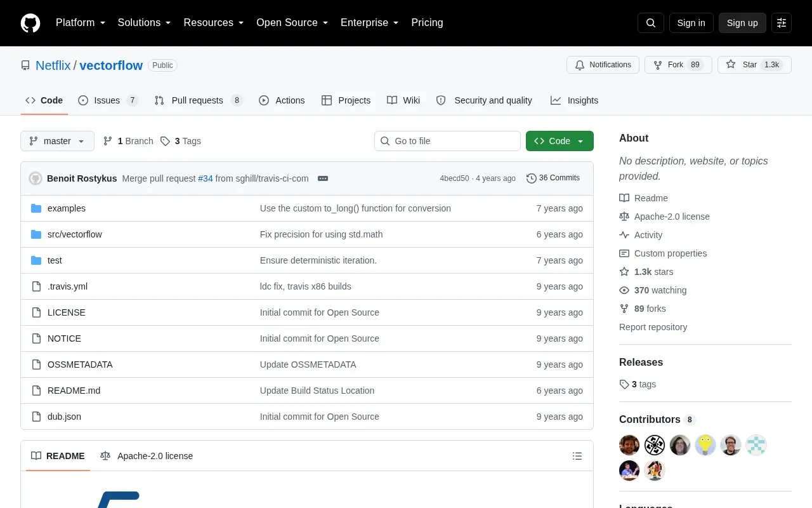
Task: Open the master branch selector dropdown
Action: coord(57,141)
